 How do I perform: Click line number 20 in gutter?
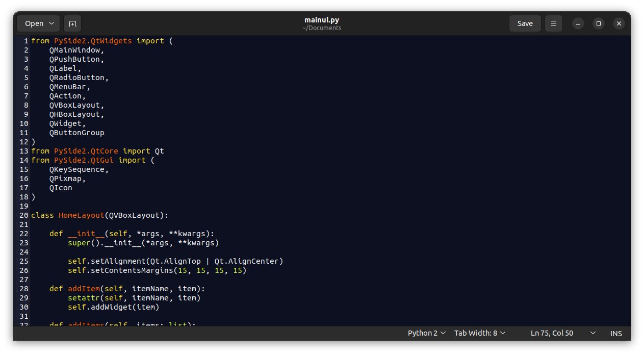point(23,215)
